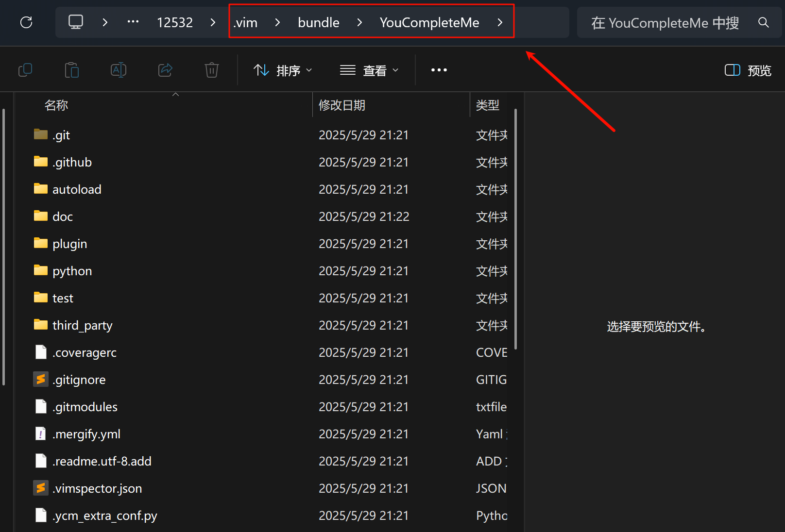
Task: Click the Paste icon in the toolbar
Action: click(72, 69)
